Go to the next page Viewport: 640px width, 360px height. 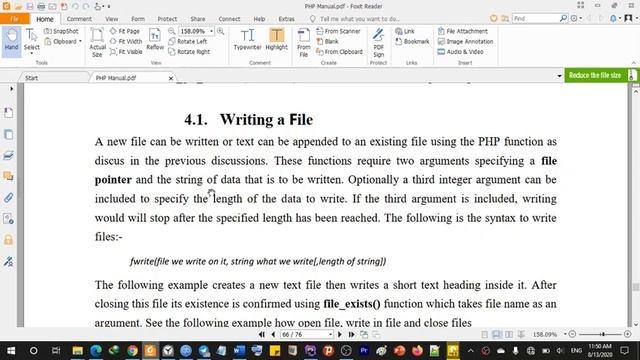[340, 335]
